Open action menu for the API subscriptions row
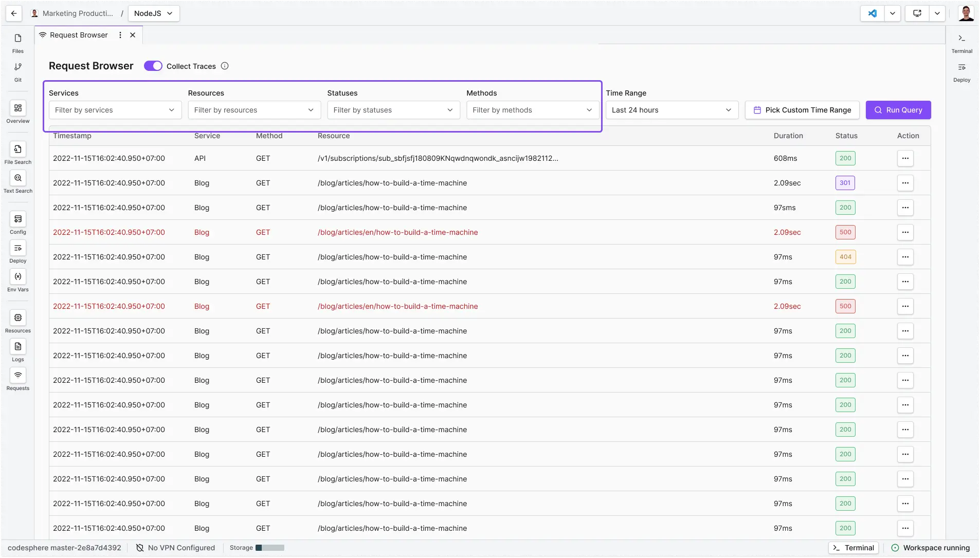This screenshot has height=558, width=980. 905,158
